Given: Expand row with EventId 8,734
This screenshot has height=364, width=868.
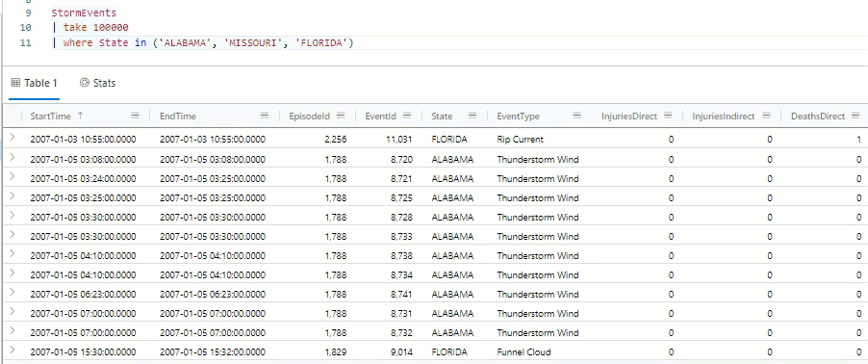Looking at the screenshot, I should (13, 274).
